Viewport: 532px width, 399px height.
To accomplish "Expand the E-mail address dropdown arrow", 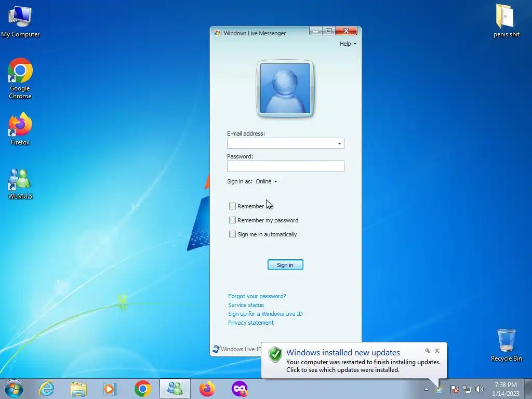I will click(339, 143).
